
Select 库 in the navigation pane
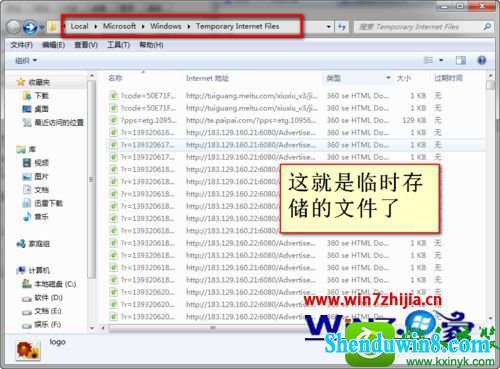pos(32,149)
